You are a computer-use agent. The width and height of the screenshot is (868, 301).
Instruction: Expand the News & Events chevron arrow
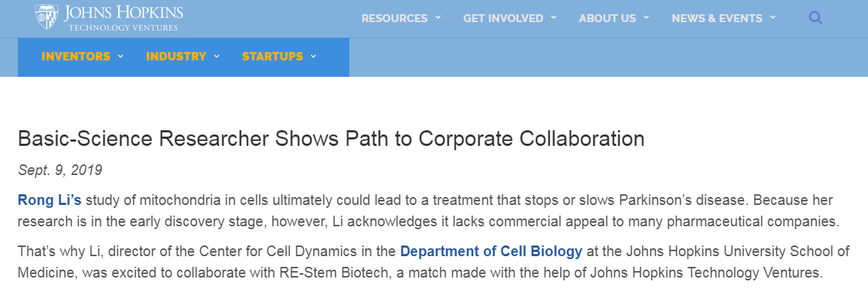773,17
